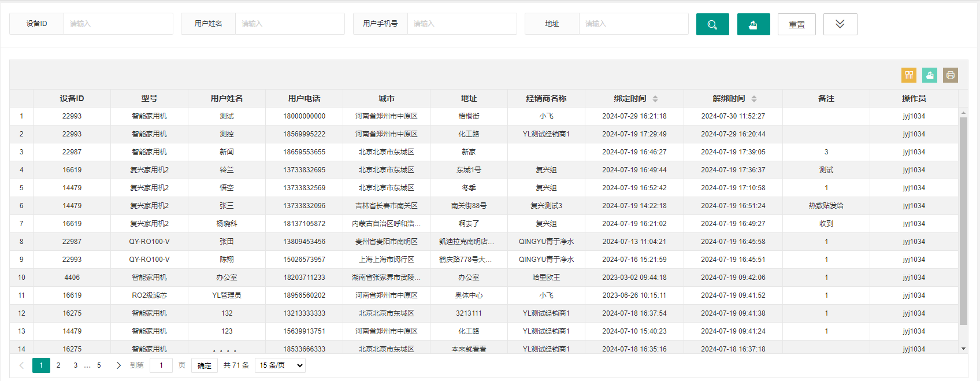Click dealer 复兴测试3 cell

click(x=546, y=206)
